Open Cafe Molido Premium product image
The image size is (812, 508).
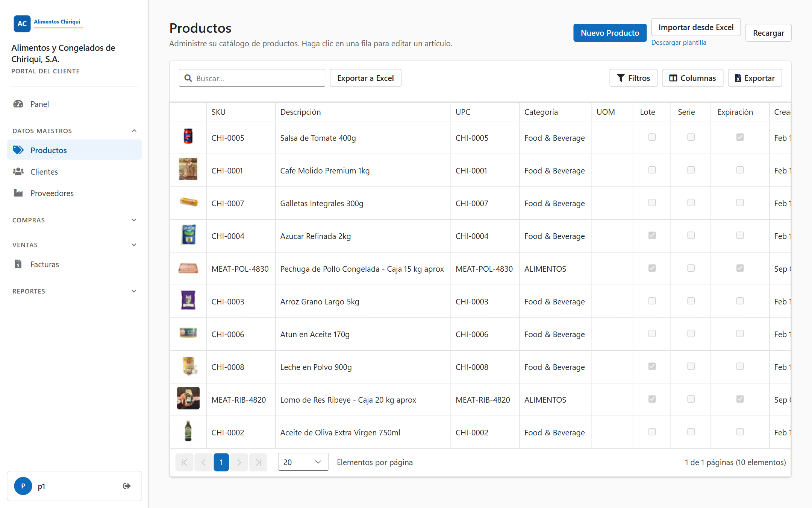point(188,169)
